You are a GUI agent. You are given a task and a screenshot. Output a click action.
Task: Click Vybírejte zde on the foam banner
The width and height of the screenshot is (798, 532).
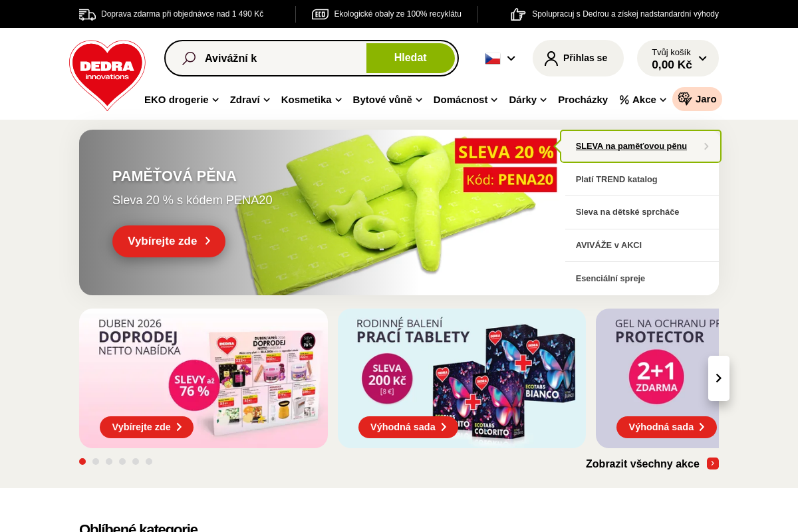(x=169, y=241)
